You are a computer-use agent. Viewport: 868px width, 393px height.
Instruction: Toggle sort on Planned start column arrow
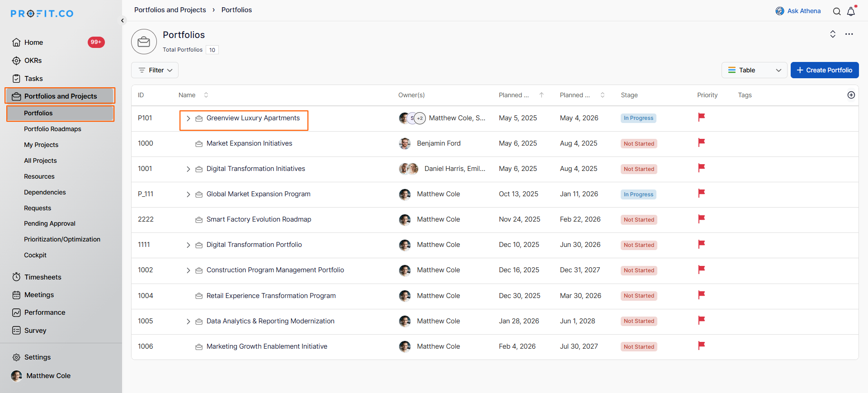541,95
